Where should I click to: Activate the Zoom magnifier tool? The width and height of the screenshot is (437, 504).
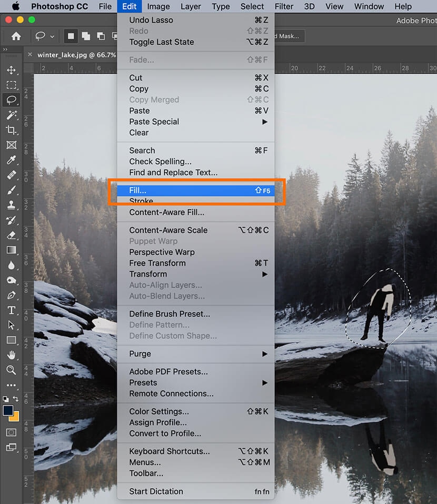(11, 370)
